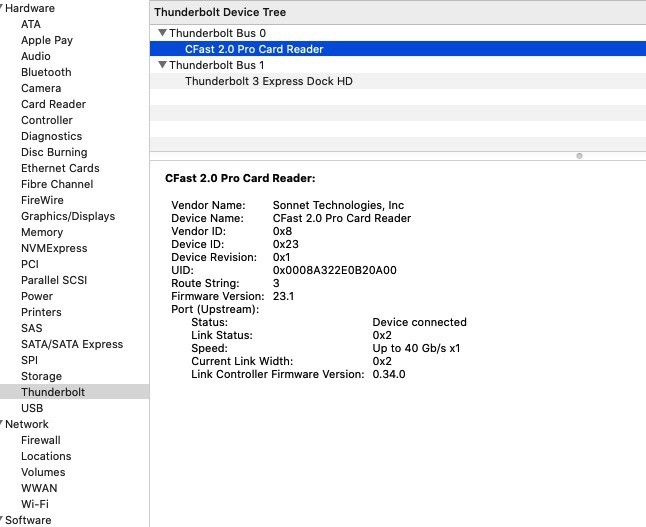Open the Firewall network section
Screen dimensions: 646x527
[41, 440]
